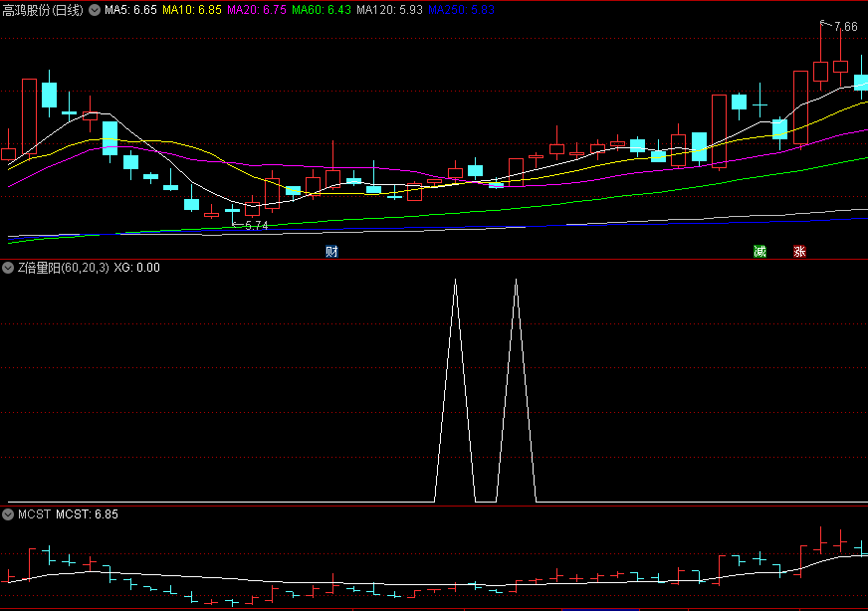Click the first peak of the XG signal line
This screenshot has width=868, height=611.
pyautogui.click(x=455, y=282)
